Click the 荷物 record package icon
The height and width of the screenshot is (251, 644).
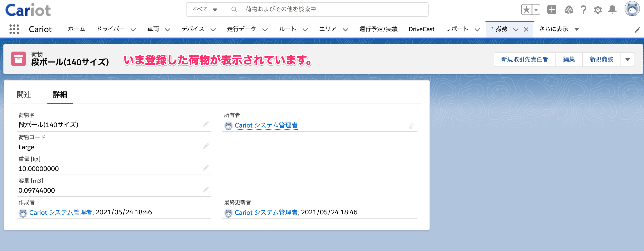click(x=19, y=59)
